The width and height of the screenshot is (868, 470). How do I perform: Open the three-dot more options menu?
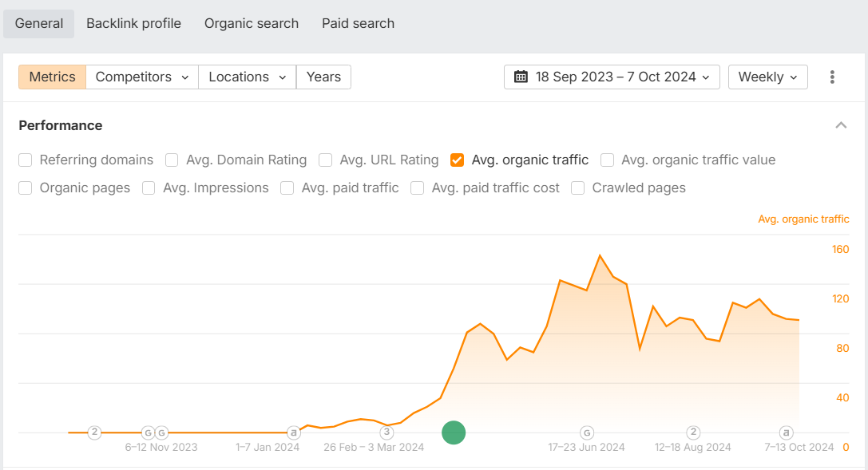tap(832, 77)
